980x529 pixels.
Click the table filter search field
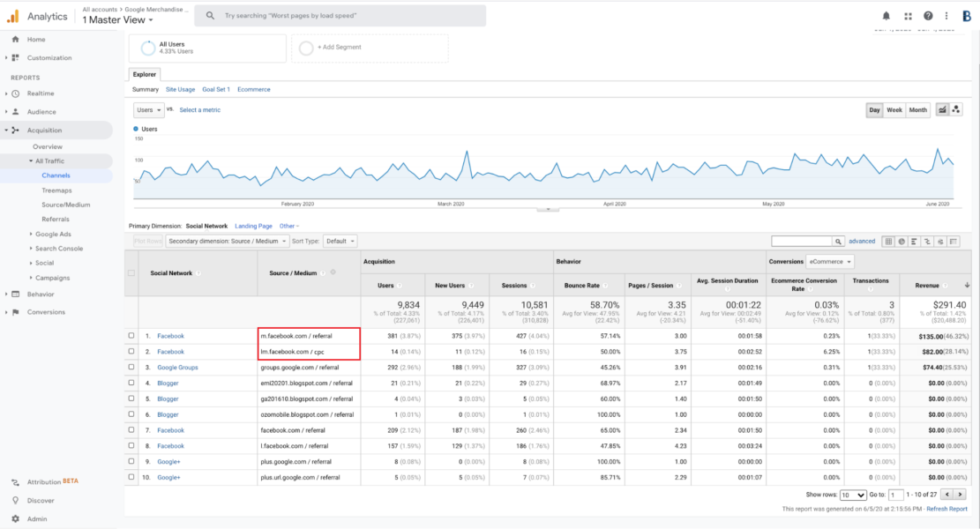(802, 241)
